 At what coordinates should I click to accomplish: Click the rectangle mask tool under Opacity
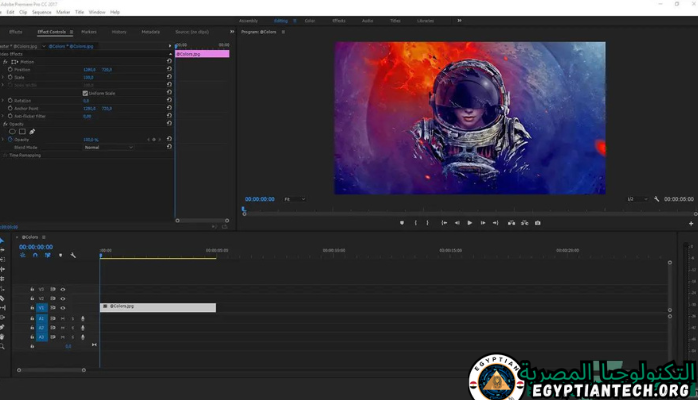(x=22, y=132)
